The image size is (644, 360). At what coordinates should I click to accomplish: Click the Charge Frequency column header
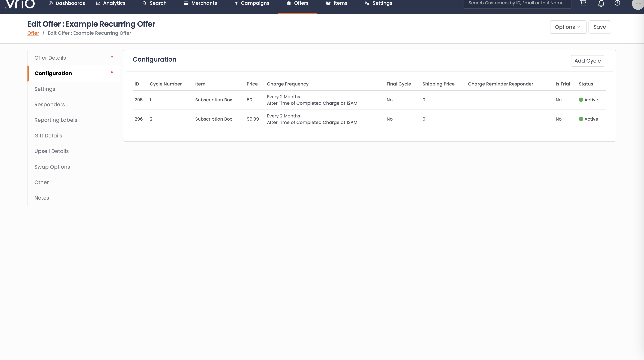(x=288, y=84)
